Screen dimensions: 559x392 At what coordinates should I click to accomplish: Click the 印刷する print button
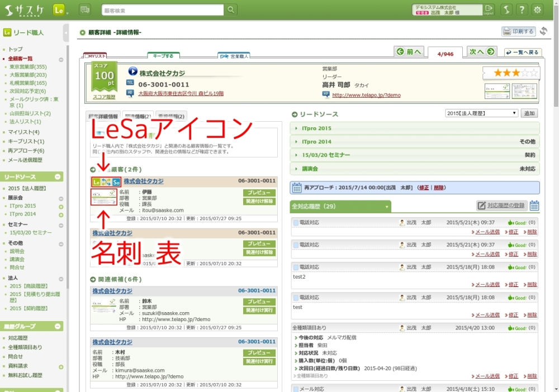[518, 31]
